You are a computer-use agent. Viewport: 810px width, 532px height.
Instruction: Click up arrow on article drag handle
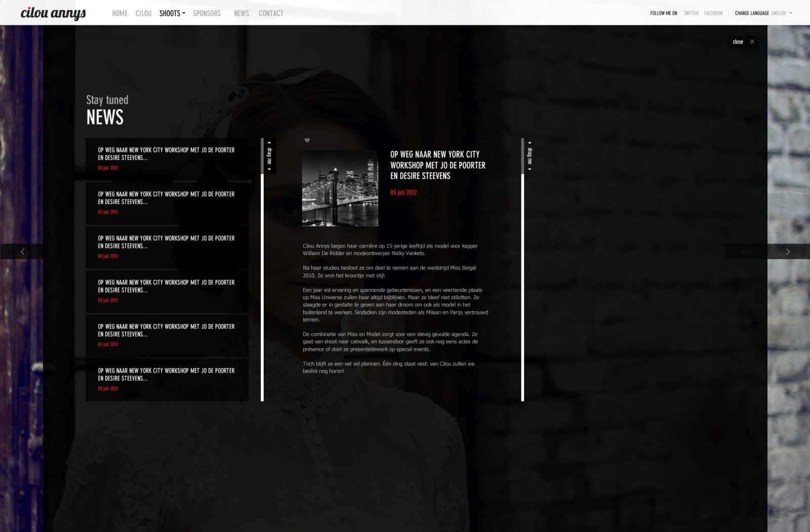[530, 143]
